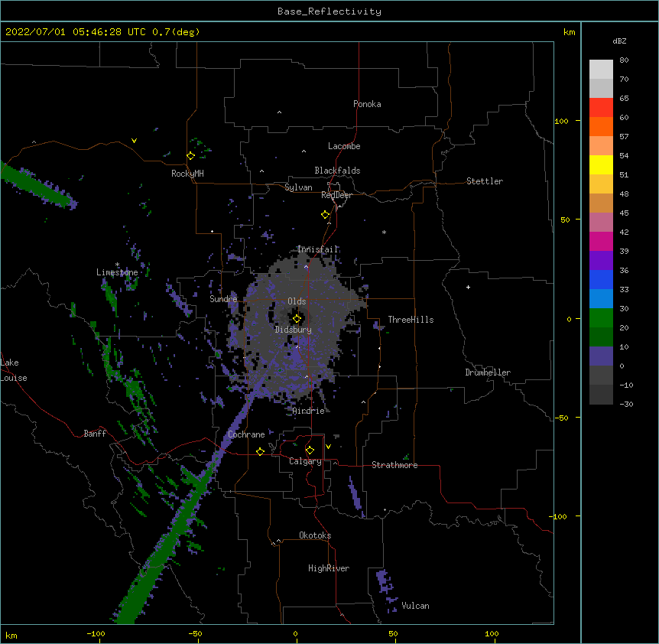Click the white asterisk marker east of Innisfail
Viewport: 659px width, 644px height.
(x=384, y=232)
